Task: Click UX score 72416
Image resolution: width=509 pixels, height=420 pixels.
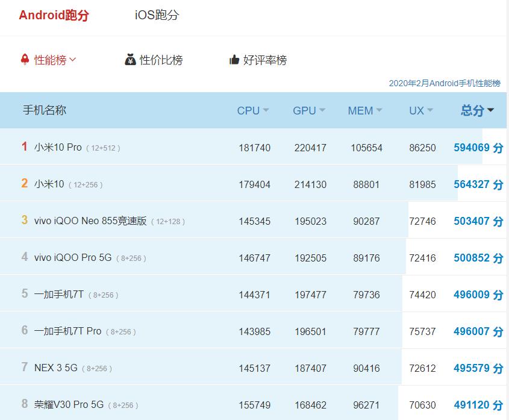Action: point(422,258)
